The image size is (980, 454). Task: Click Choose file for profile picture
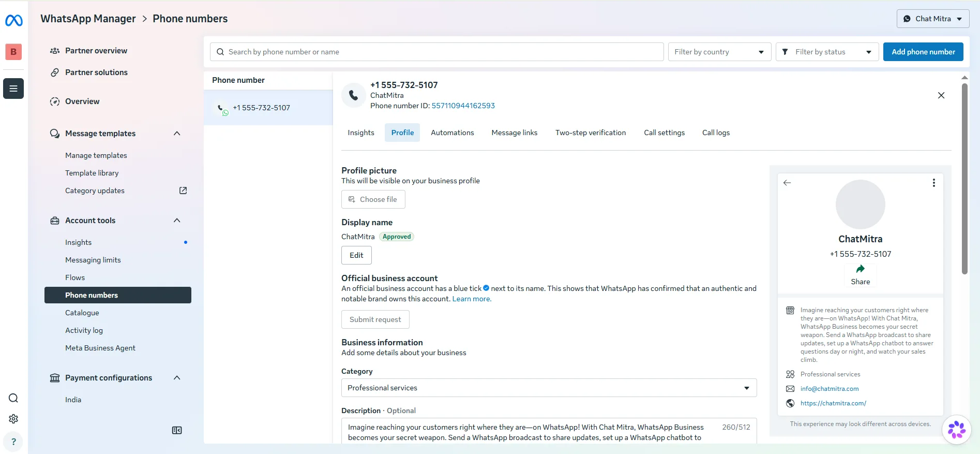[x=373, y=199]
